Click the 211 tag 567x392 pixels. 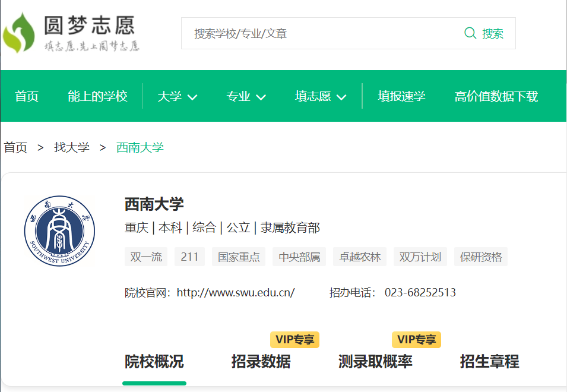[x=189, y=257]
